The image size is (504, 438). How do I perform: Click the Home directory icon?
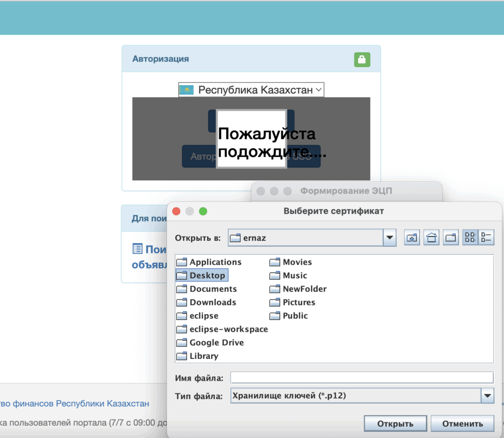(x=431, y=238)
